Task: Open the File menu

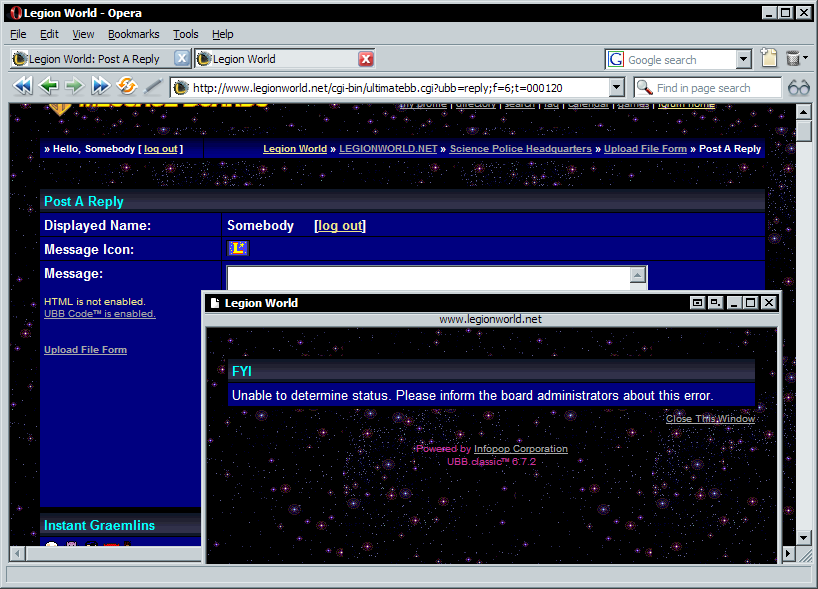Action: (18, 34)
